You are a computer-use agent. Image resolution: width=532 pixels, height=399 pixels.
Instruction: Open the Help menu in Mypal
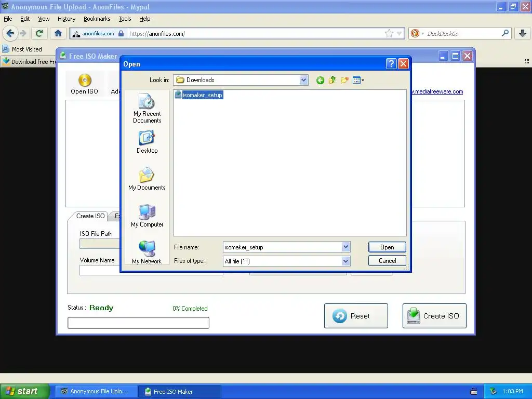click(x=145, y=19)
